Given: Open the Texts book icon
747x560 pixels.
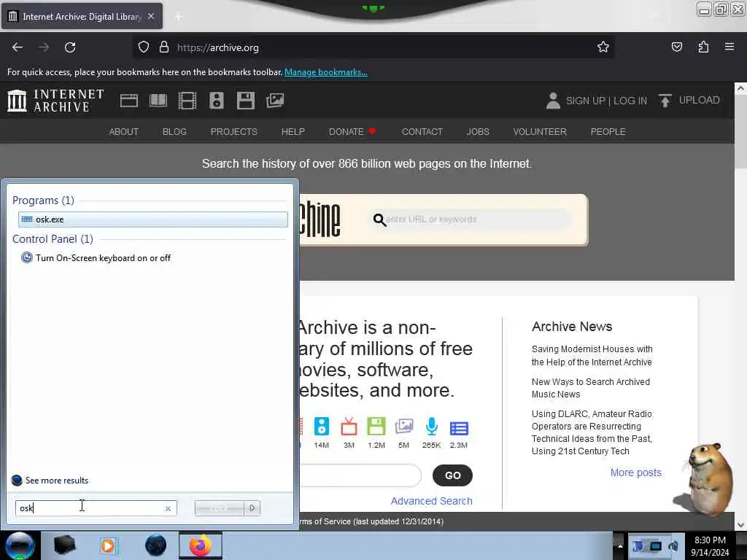Looking at the screenshot, I should point(158,101).
